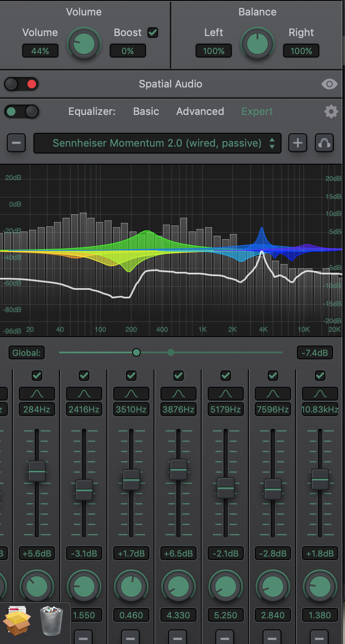Viewport: 345px width, 644px height.
Task: Disable the 7596Hz band checkbox
Action: [x=272, y=376]
